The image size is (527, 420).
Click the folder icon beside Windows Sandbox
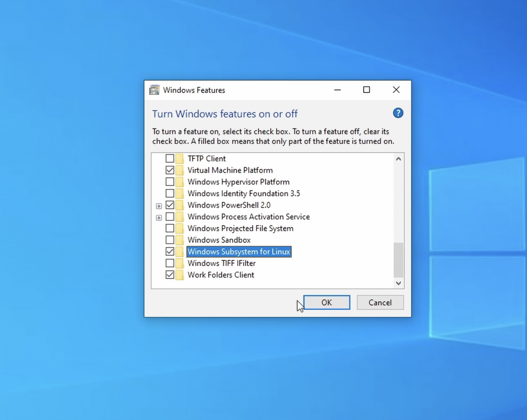[180, 240]
